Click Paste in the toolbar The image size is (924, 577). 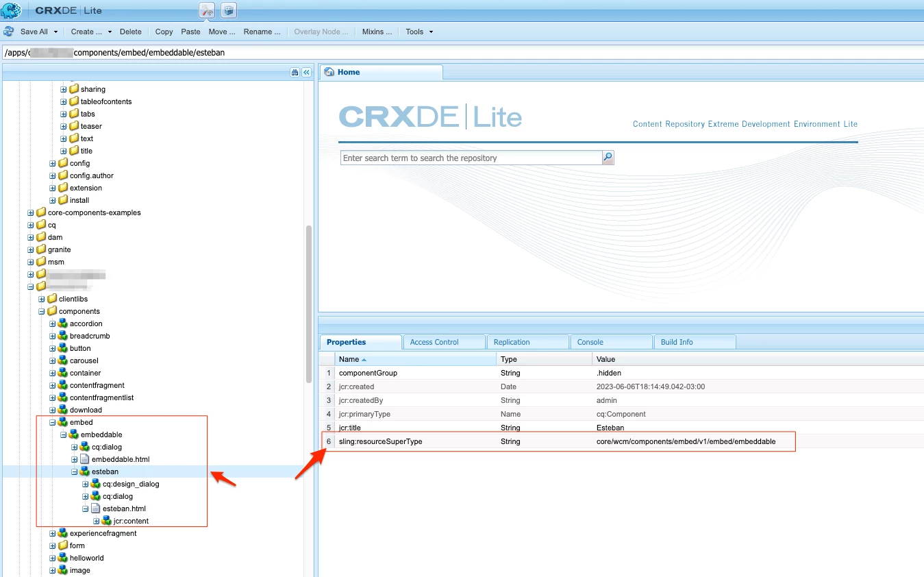[190, 32]
